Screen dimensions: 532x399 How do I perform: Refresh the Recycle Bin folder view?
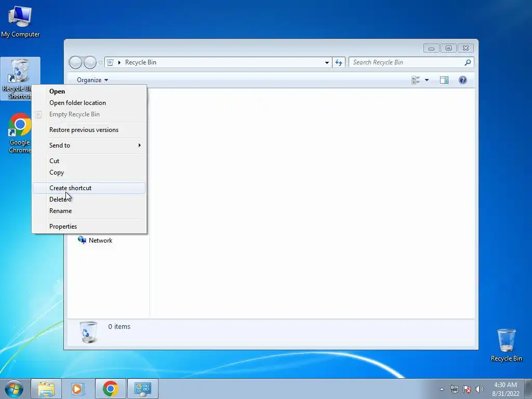tap(339, 62)
